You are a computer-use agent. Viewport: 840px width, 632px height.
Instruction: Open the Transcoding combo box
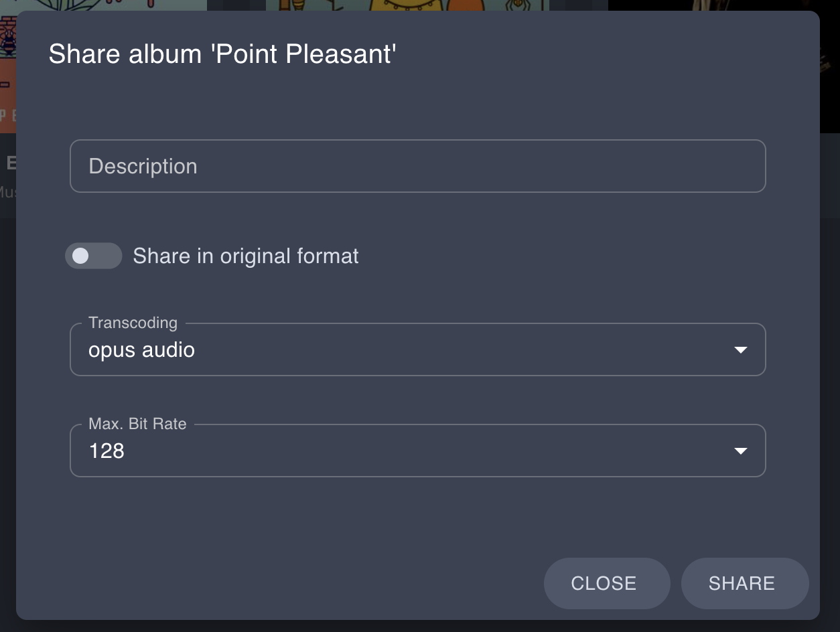point(402,349)
